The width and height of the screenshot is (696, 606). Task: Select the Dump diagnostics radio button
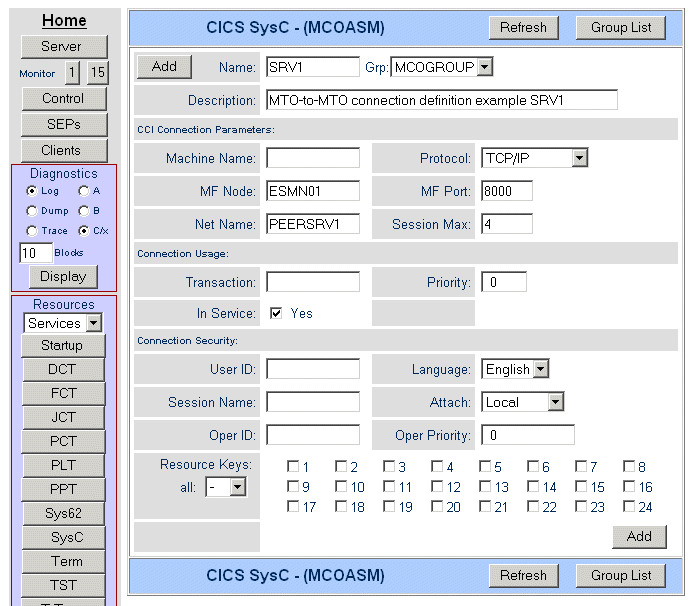(32, 211)
